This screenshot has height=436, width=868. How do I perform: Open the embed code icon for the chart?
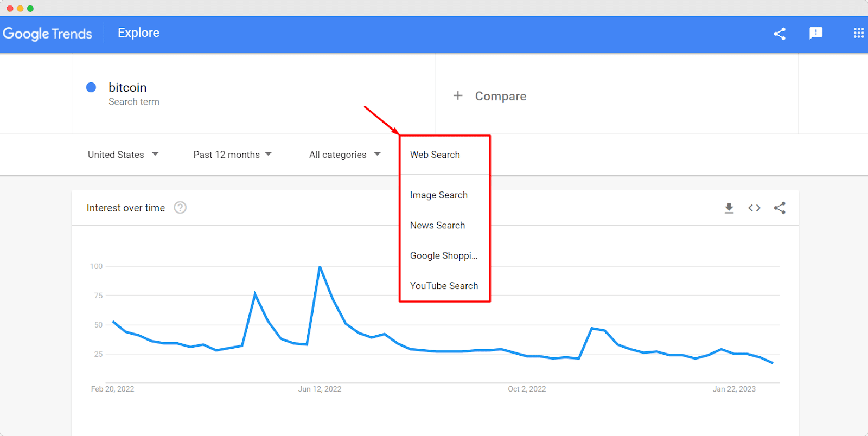click(754, 208)
